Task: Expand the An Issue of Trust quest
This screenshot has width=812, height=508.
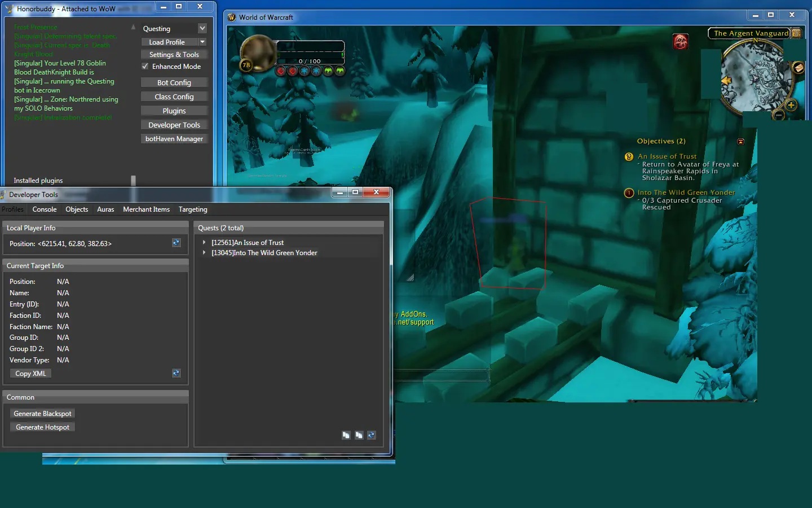Action: (204, 243)
